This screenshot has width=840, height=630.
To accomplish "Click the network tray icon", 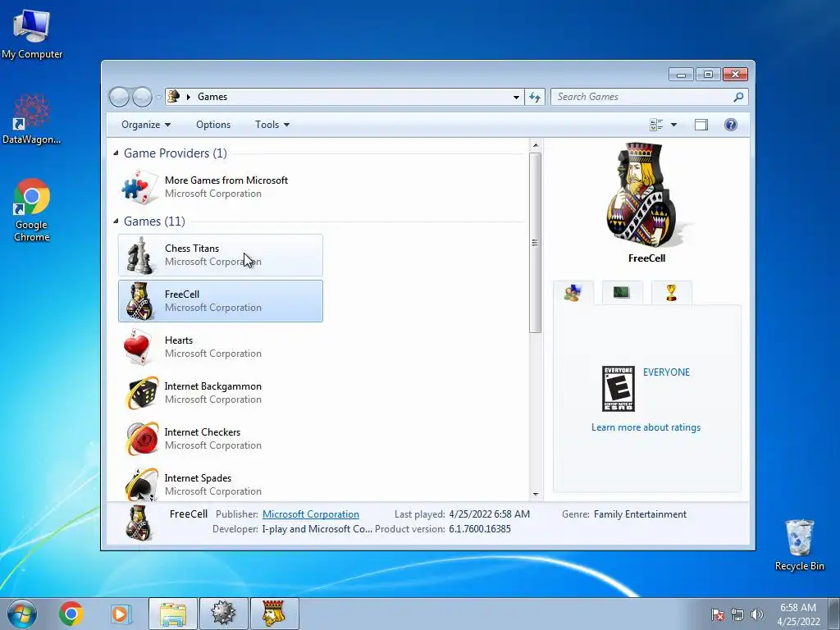I will (x=737, y=614).
